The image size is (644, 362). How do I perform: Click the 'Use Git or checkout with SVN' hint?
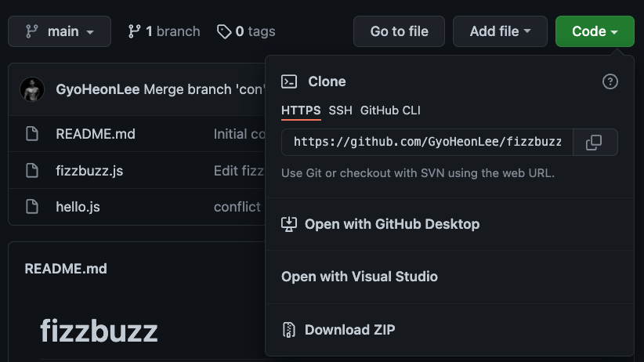point(418,173)
